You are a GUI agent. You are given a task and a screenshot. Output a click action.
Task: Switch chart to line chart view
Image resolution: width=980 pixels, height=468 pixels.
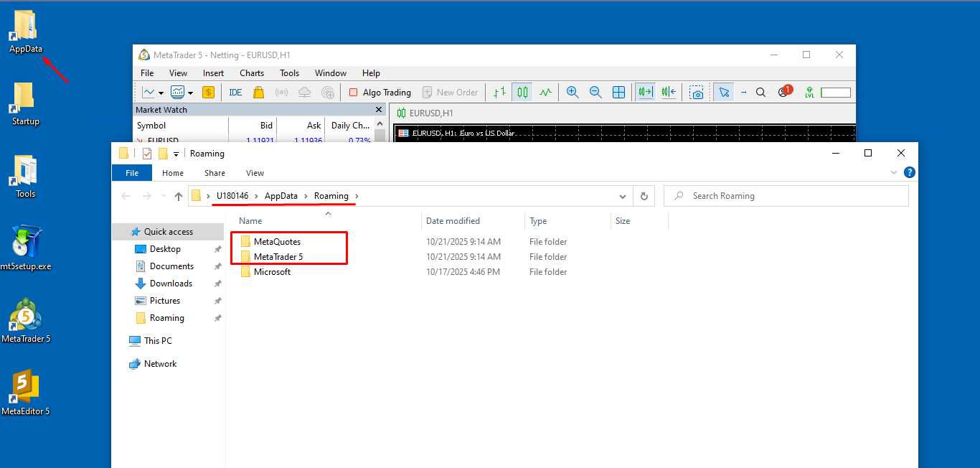[x=546, y=92]
